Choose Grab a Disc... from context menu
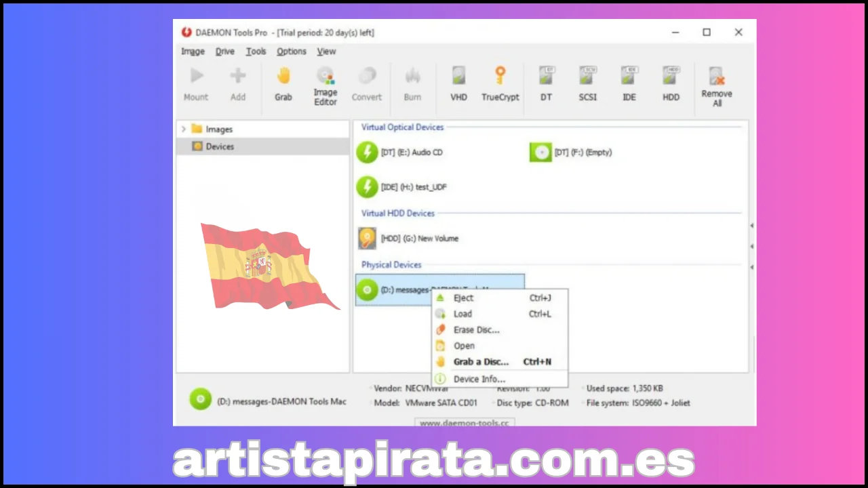Viewport: 868px width, 488px height. pyautogui.click(x=499, y=362)
